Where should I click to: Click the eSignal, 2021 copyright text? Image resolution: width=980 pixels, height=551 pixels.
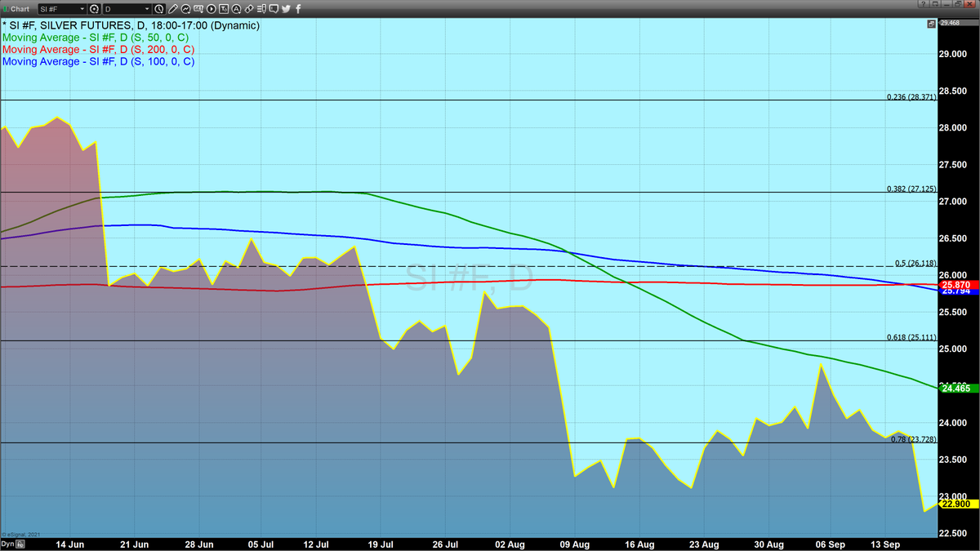[x=20, y=534]
